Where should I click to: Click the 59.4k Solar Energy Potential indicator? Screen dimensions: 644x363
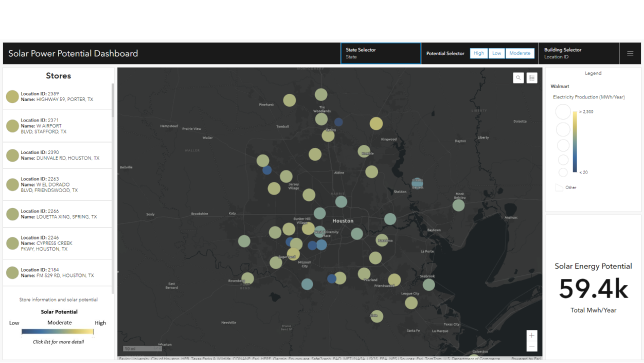[x=593, y=288]
